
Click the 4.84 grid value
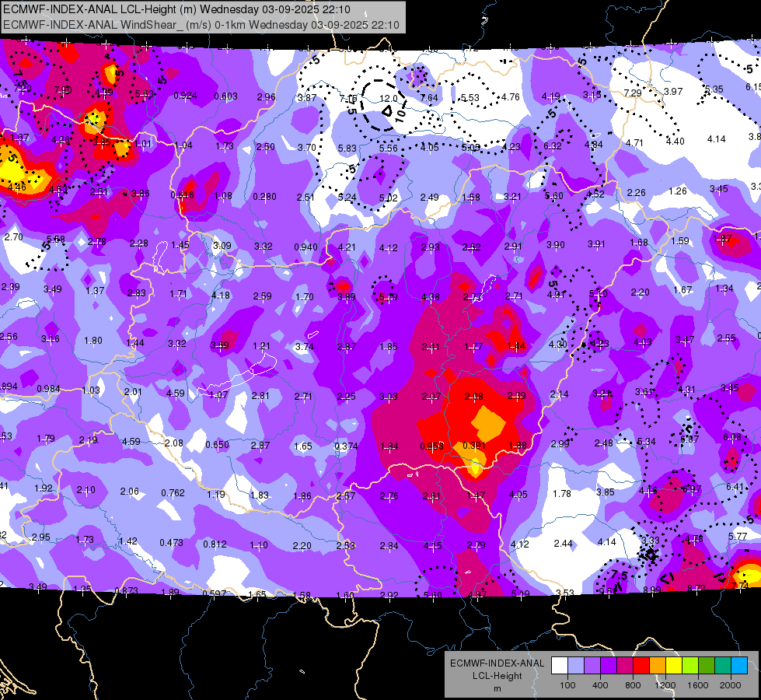click(x=594, y=144)
